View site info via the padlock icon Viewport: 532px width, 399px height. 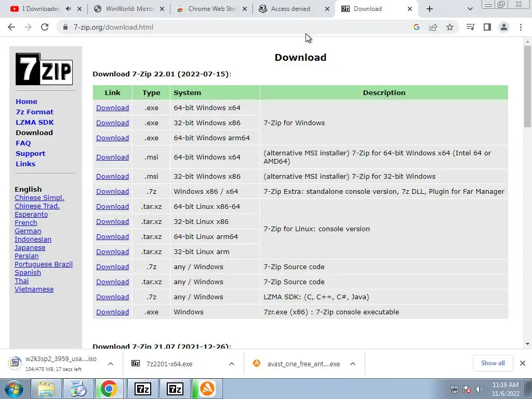65,27
